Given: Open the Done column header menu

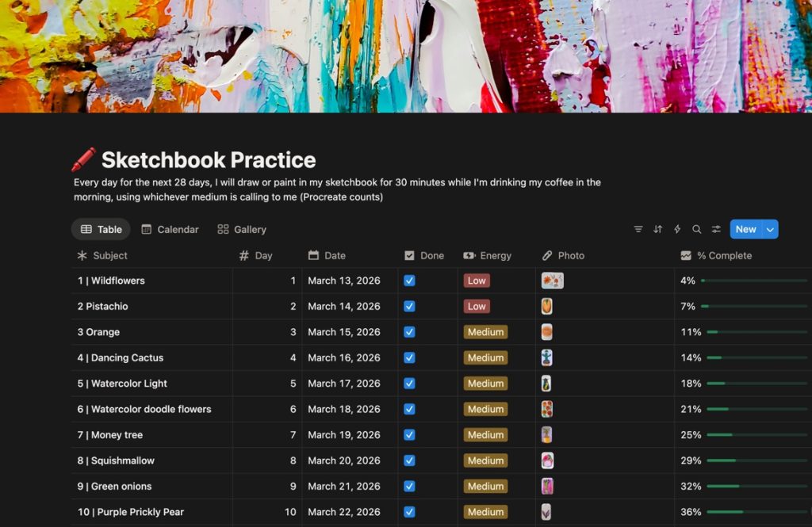Looking at the screenshot, I should point(424,255).
